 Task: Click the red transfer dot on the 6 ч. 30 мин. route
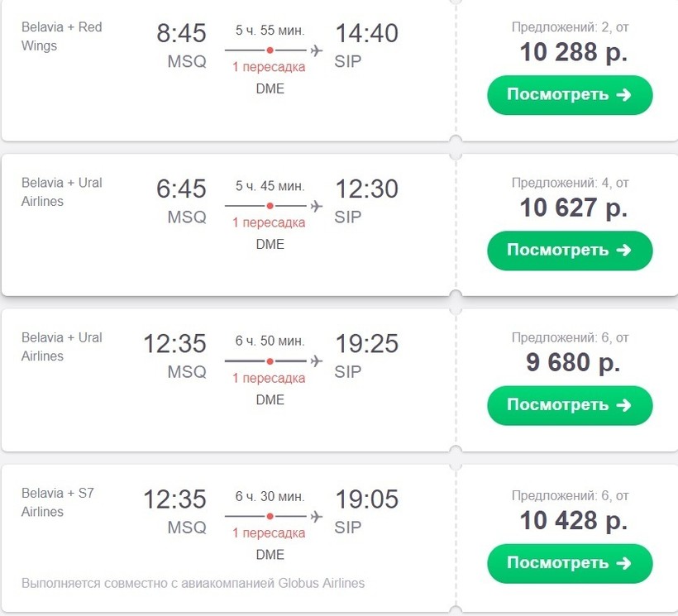click(270, 516)
